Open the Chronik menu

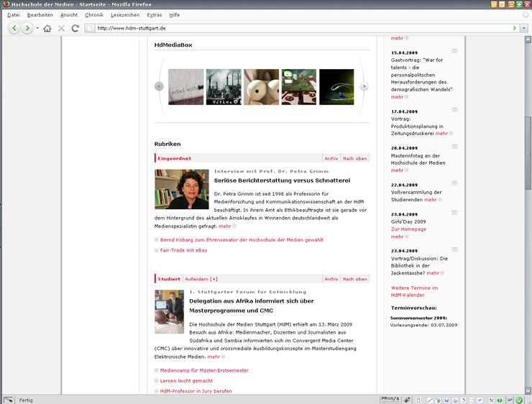coord(94,15)
